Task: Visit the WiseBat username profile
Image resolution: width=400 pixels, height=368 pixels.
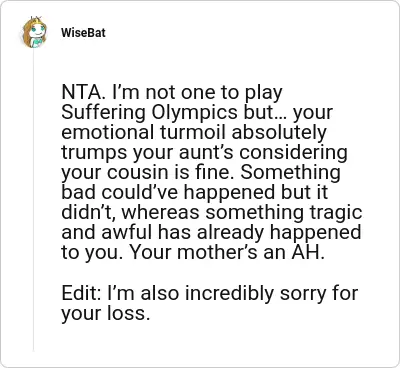Action: coord(83,33)
